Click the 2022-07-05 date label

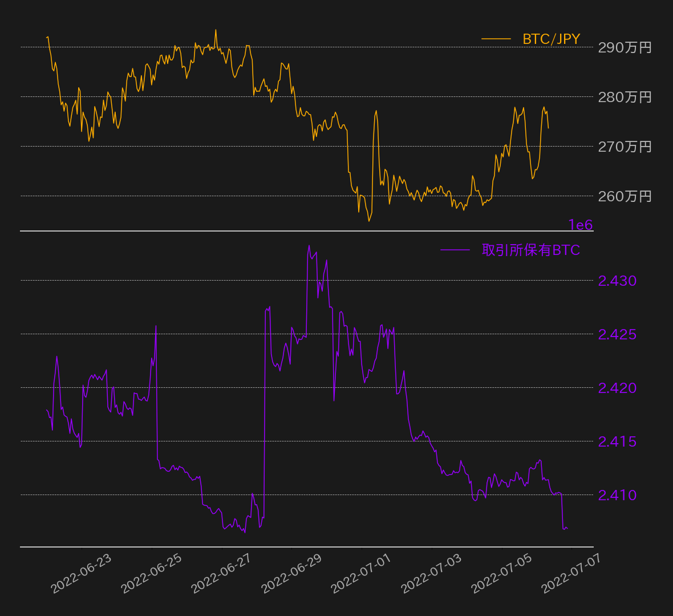click(x=502, y=573)
